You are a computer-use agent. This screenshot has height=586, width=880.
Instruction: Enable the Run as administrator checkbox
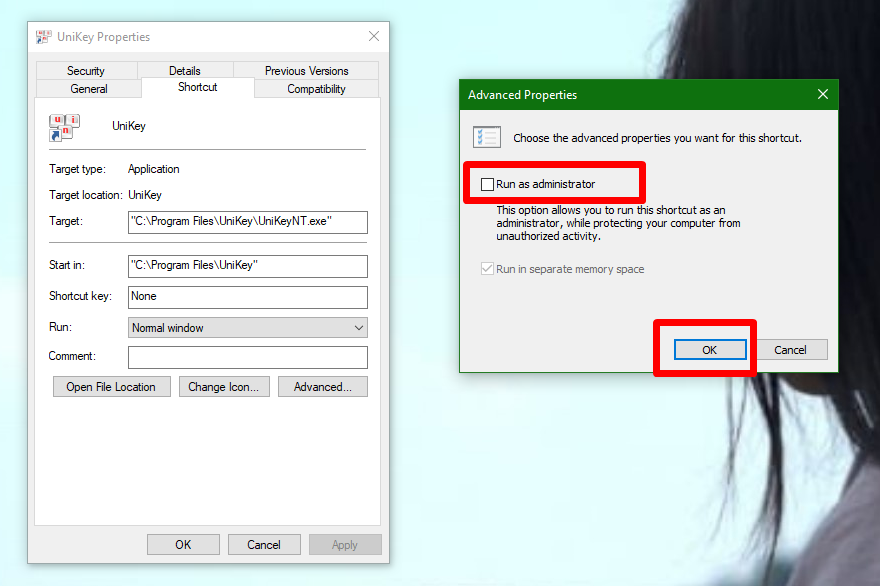point(487,184)
